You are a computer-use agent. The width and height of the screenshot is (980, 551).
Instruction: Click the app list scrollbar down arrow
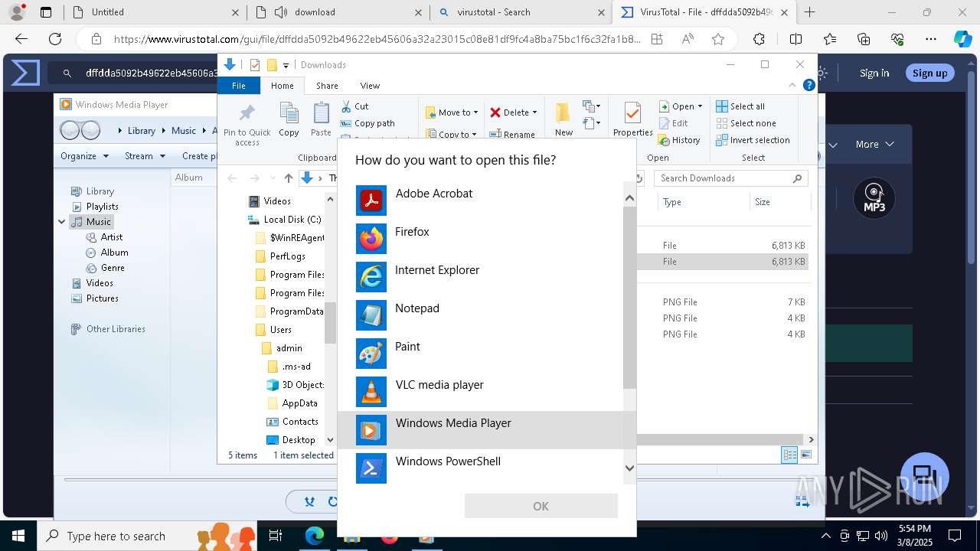[x=629, y=468]
